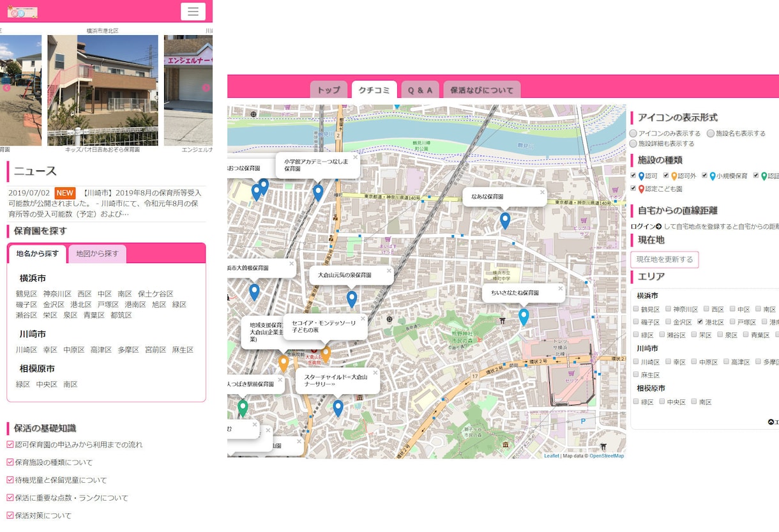Select アイコンのみ表示する radio option
Screen dimensions: 779x532
[633, 133]
